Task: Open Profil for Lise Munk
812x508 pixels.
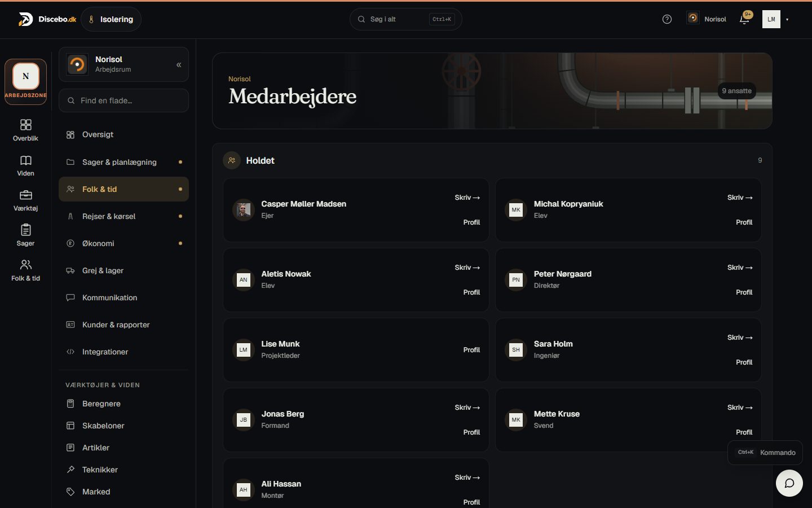Action: (471, 350)
